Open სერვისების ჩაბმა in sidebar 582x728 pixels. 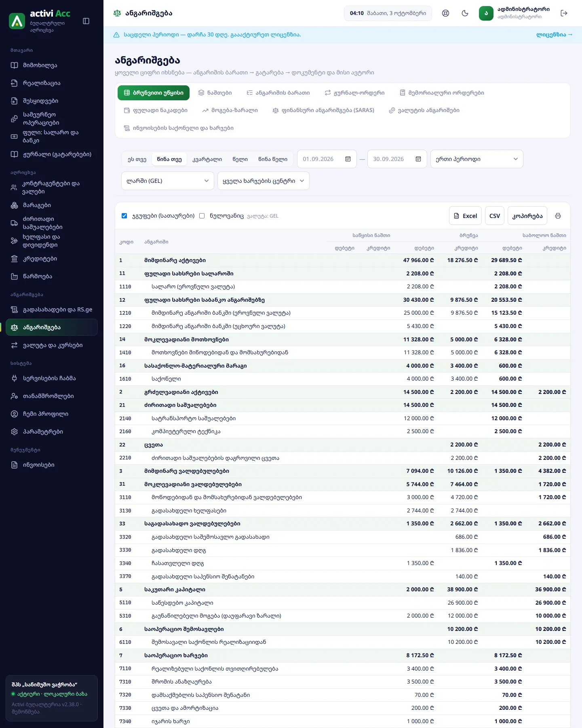tap(52, 378)
